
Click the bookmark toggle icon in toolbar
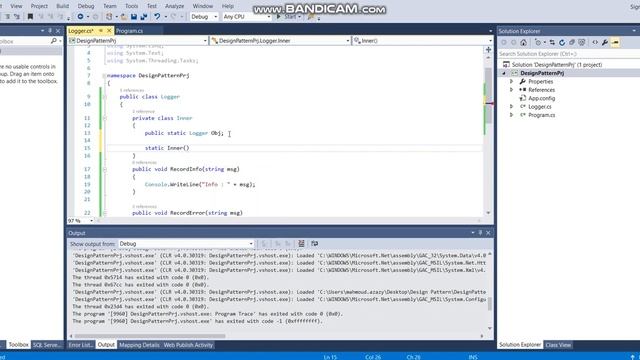click(x=30, y=17)
